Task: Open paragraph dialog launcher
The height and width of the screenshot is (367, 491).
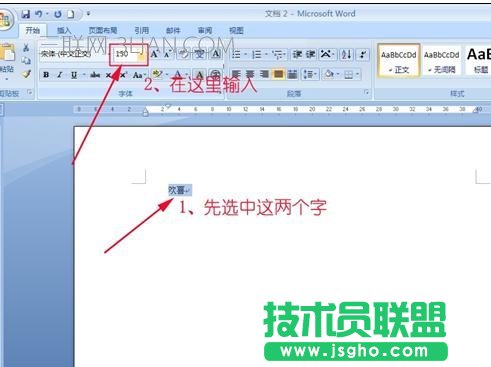Action: pos(366,93)
